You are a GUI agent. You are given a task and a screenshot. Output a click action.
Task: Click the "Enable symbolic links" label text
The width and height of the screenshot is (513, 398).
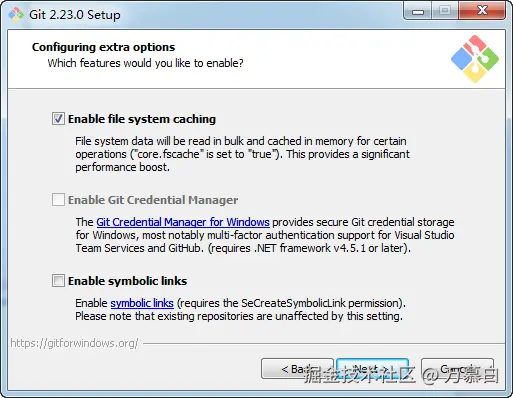(127, 281)
